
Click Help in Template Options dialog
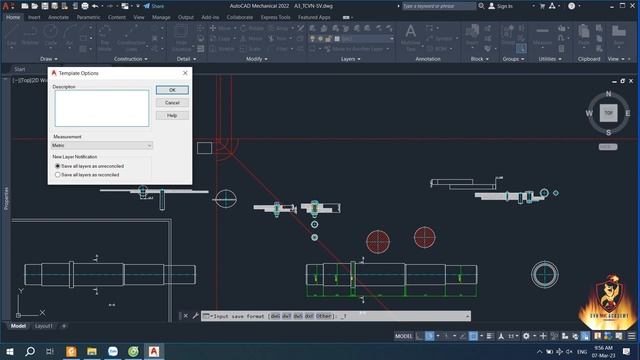point(172,116)
